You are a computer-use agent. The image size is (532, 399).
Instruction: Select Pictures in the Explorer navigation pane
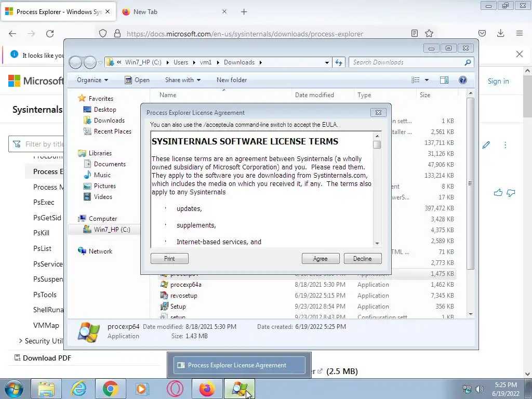105,186
